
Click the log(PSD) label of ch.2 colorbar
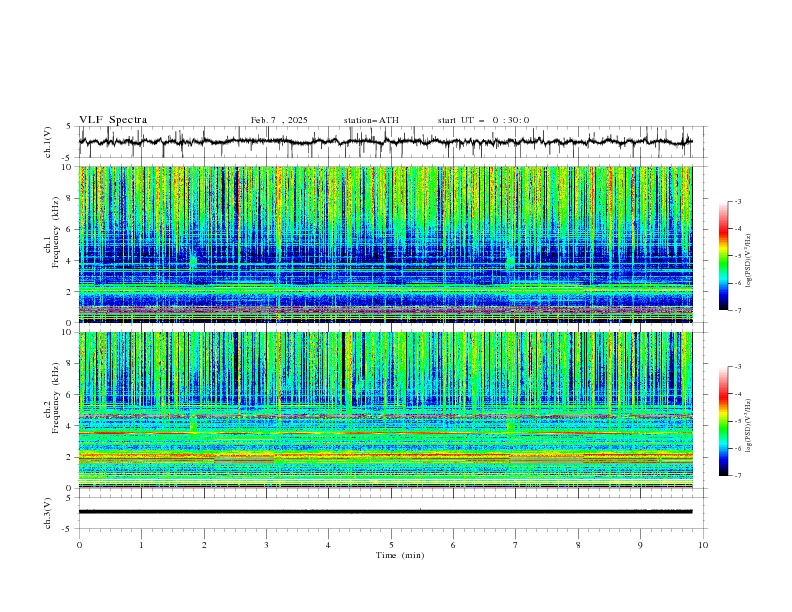coord(749,425)
